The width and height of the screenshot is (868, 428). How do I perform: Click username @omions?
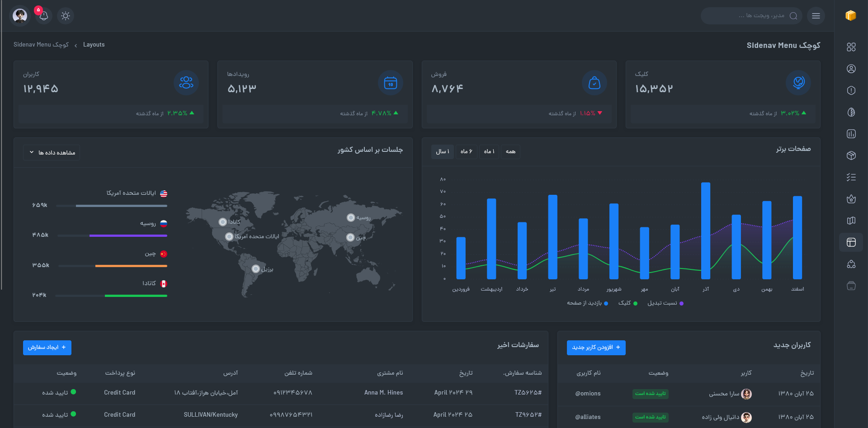[x=588, y=394]
